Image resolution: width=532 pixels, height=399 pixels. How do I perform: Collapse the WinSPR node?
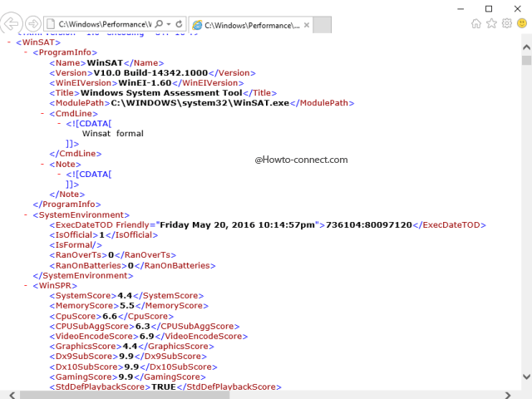tap(26, 286)
